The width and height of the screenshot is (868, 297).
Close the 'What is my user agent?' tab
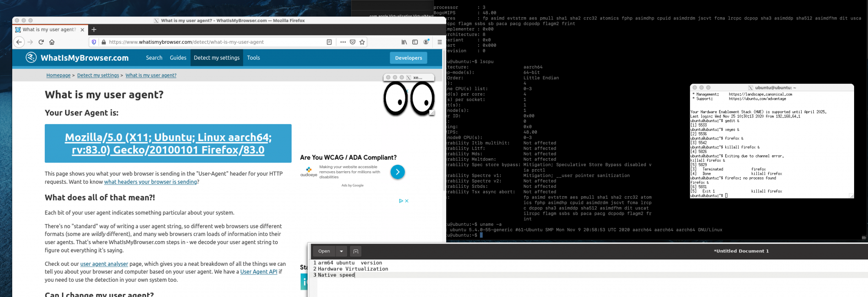click(x=82, y=30)
